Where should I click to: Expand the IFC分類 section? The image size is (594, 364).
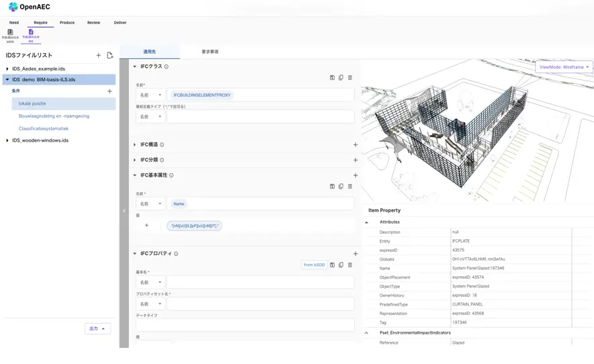[x=134, y=161]
